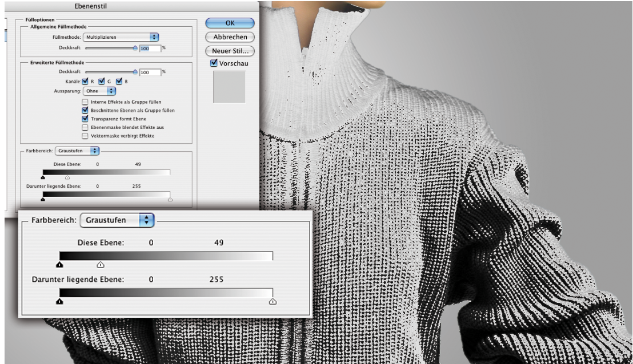Click the Deckkraft field in Allgemeine Füllmethode
Viewport: 633px width, 364px height.
tap(150, 48)
